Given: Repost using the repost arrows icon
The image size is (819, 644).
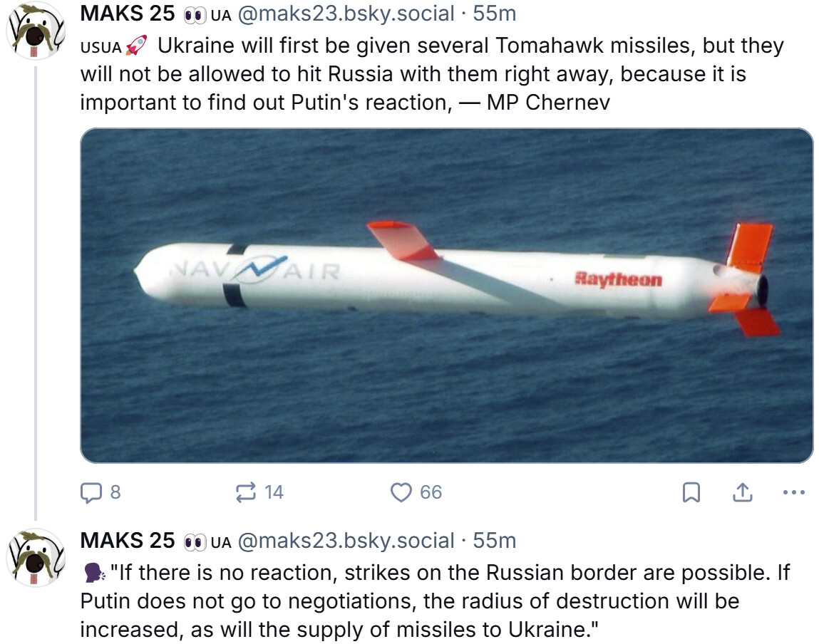Looking at the screenshot, I should [247, 492].
